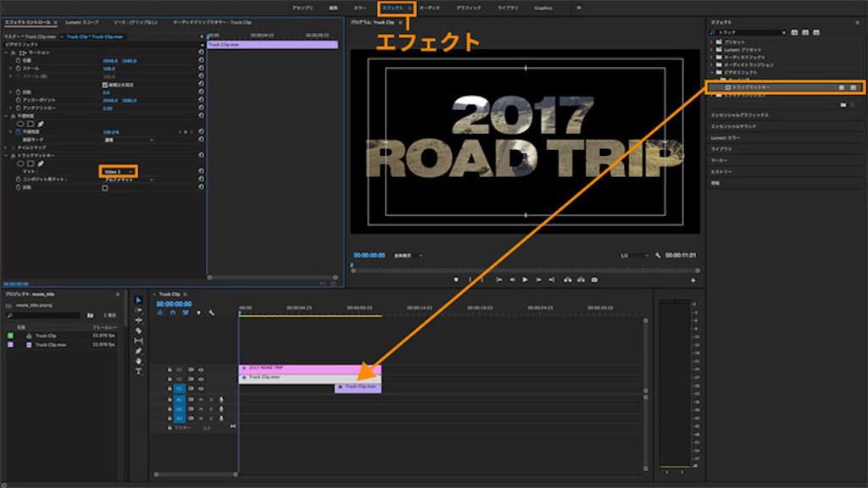Viewport: 868px width, 488px height.
Task: Select the Ripple Edit tool
Action: pos(138,320)
